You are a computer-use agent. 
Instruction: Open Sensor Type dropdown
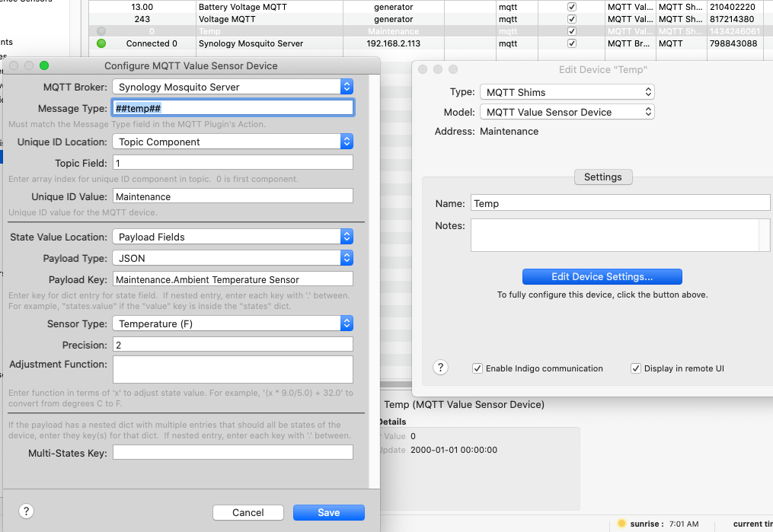click(233, 323)
